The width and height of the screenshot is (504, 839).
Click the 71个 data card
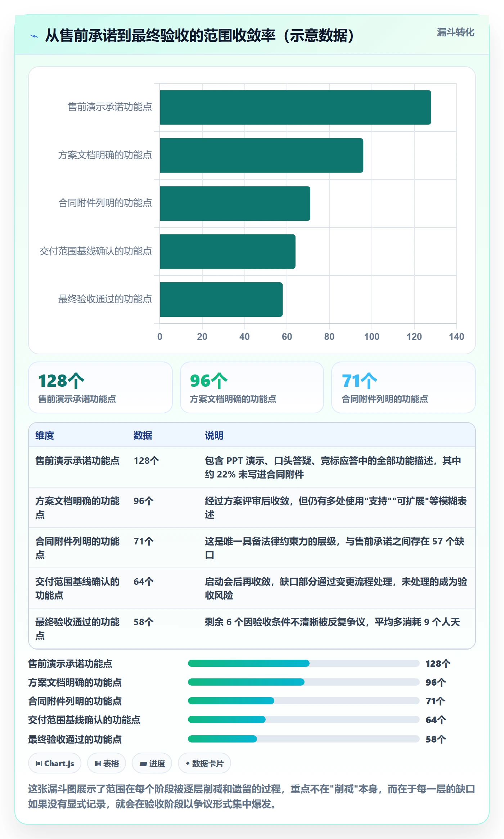pos(404,387)
